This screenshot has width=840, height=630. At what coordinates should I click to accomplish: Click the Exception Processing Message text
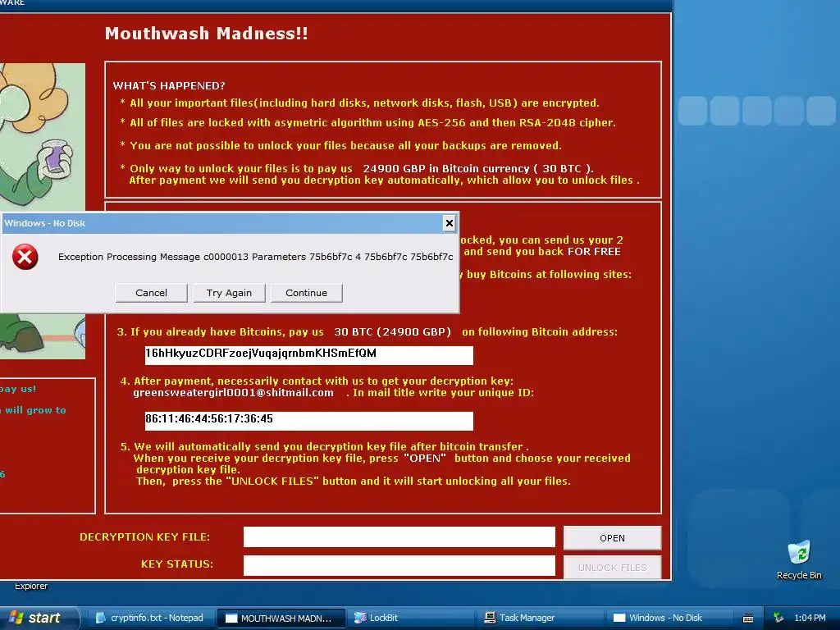[x=256, y=257]
